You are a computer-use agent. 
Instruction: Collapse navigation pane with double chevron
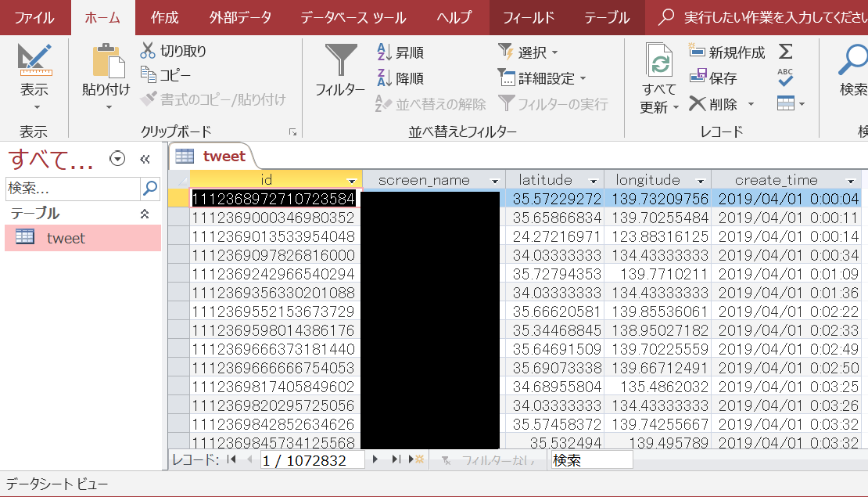point(145,160)
